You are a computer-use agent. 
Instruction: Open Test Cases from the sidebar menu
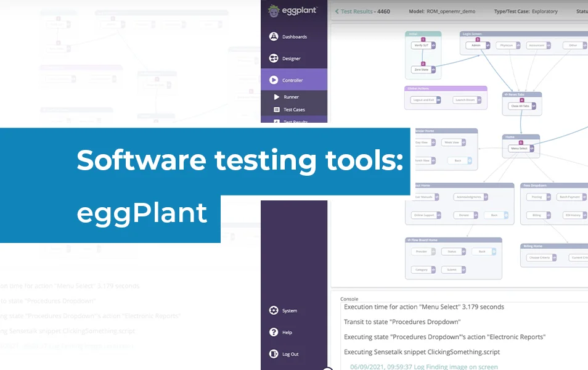(x=291, y=110)
